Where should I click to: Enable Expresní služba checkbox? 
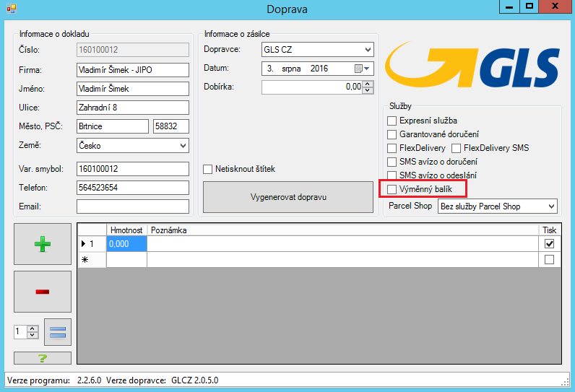click(x=392, y=121)
